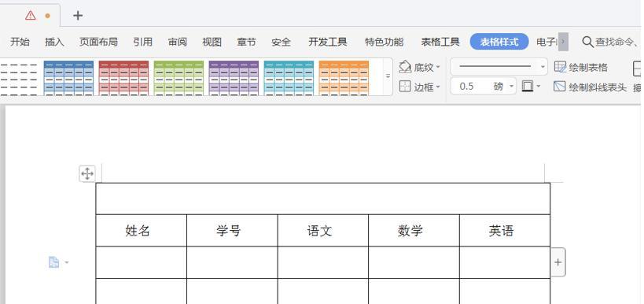This screenshot has height=304, width=644.
Task: Open the 开发工具 tab
Action: 328,42
